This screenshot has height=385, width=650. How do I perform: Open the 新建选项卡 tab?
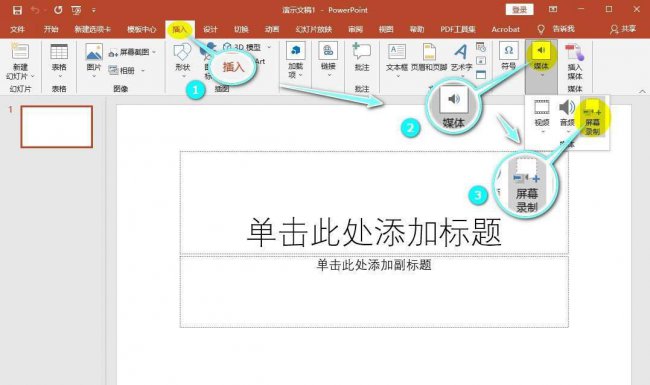[x=92, y=29]
